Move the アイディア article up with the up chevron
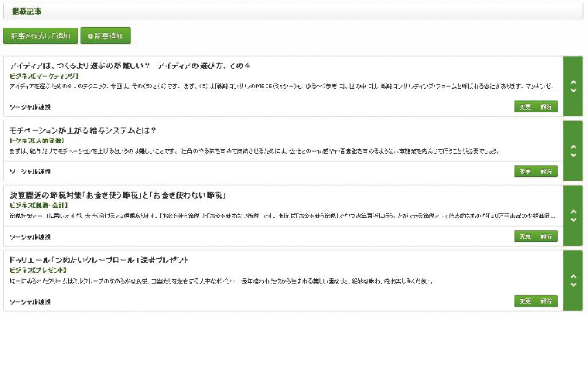 [573, 83]
